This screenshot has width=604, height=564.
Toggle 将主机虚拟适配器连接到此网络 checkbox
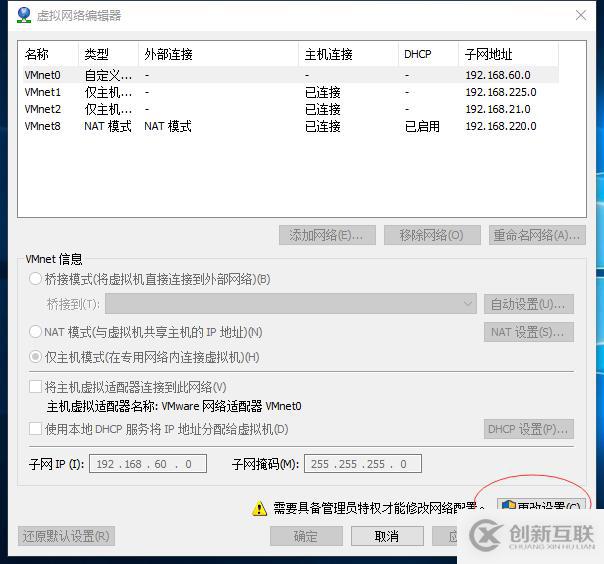[35, 387]
